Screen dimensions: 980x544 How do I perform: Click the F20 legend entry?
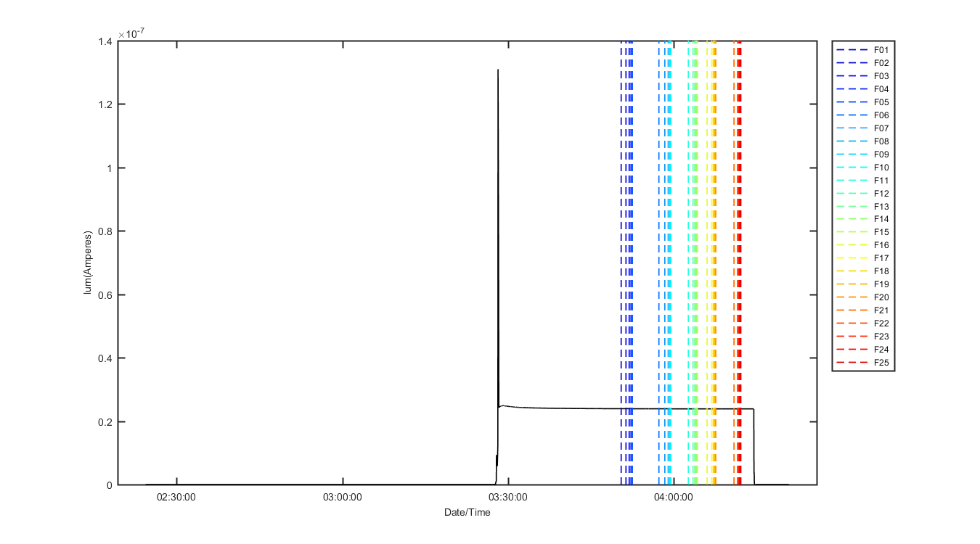pyautogui.click(x=863, y=297)
